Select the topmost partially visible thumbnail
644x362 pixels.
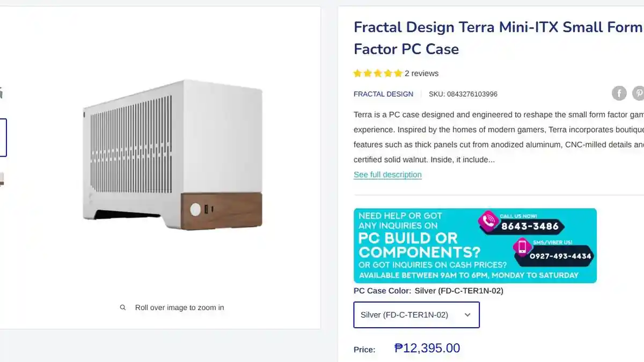pos(1,93)
